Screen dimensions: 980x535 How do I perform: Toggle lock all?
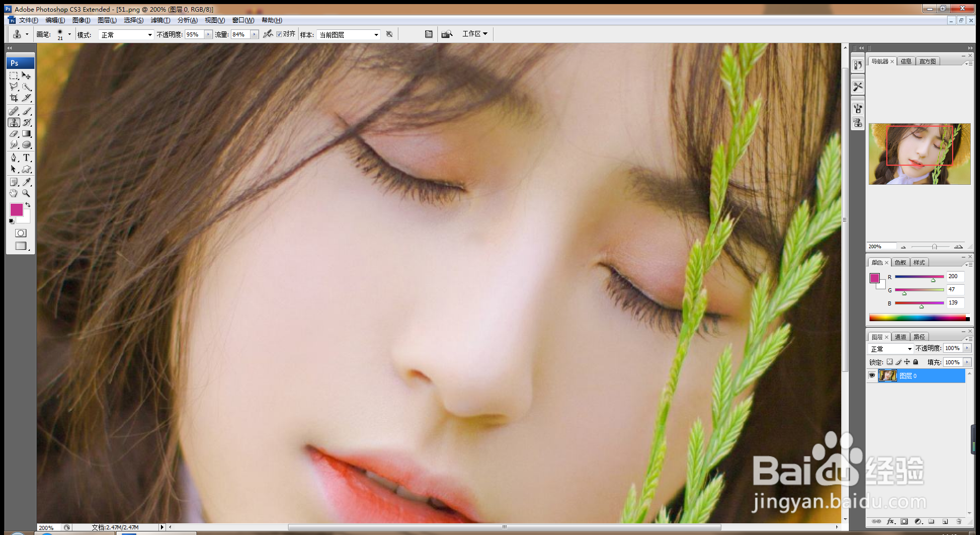click(916, 362)
